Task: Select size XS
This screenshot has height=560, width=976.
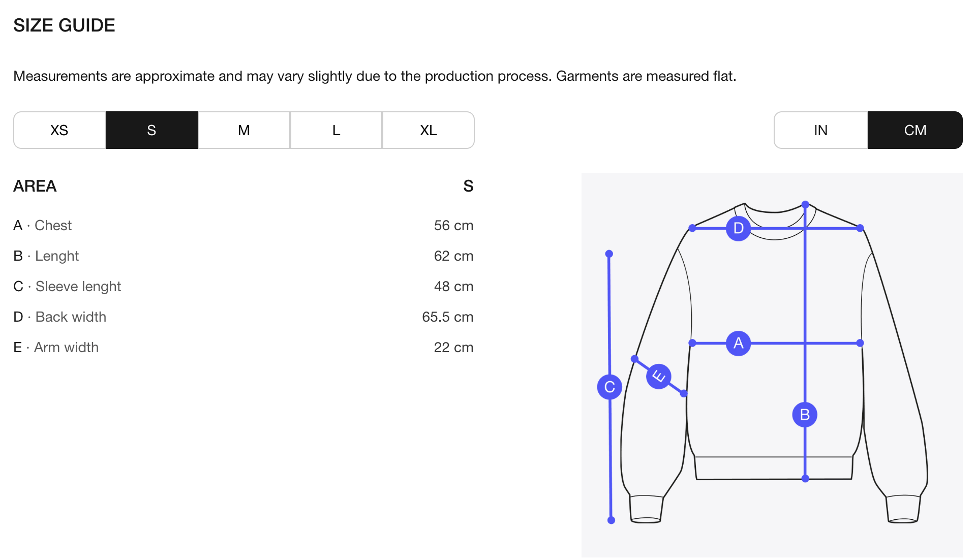Action: tap(59, 131)
